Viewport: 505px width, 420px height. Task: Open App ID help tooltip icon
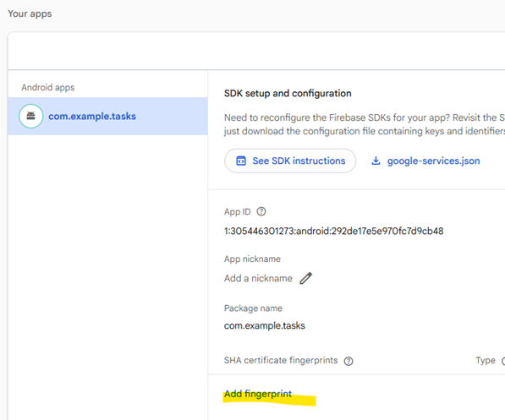point(261,211)
